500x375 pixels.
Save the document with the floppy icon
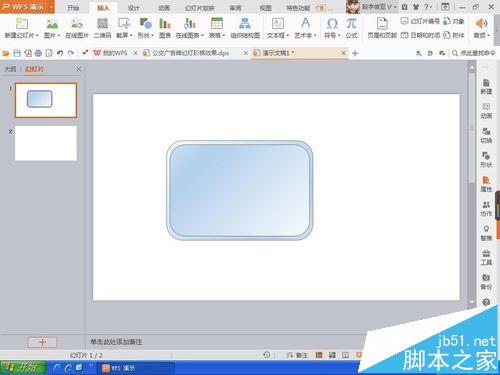(17, 53)
